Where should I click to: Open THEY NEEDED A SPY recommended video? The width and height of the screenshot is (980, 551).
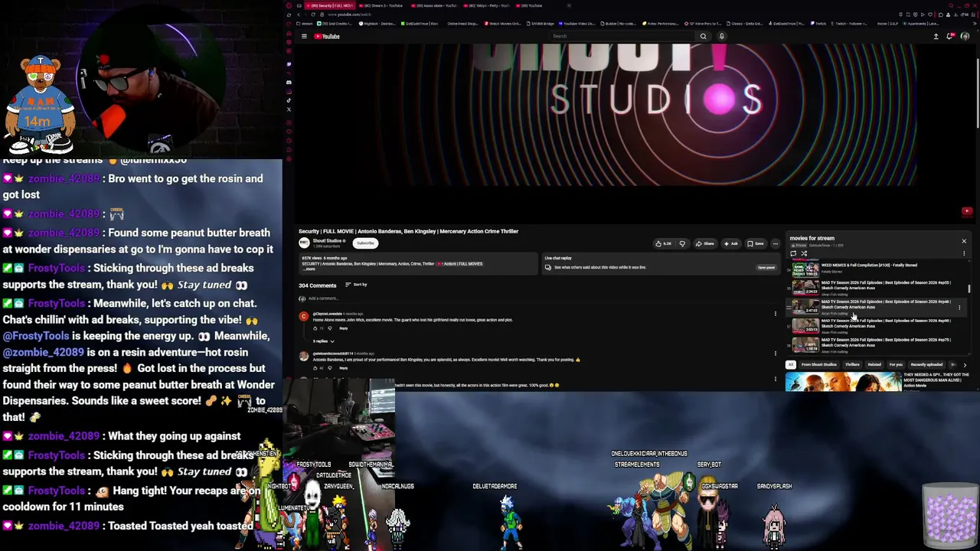tap(877, 381)
